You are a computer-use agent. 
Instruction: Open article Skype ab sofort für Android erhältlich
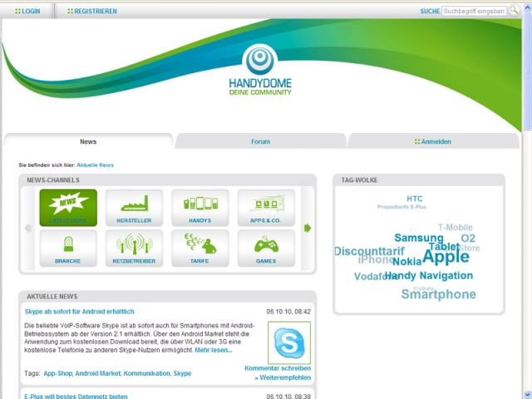(80, 312)
